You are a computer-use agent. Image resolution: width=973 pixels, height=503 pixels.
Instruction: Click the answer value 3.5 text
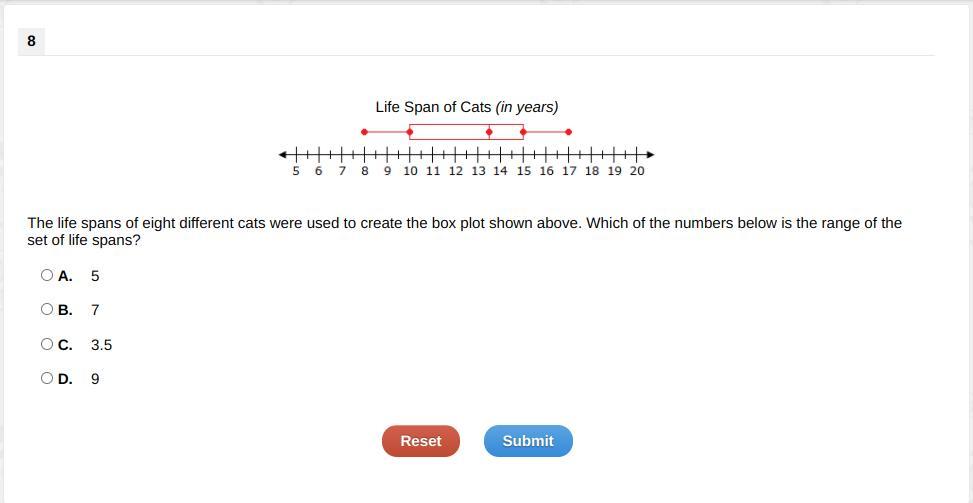(101, 345)
